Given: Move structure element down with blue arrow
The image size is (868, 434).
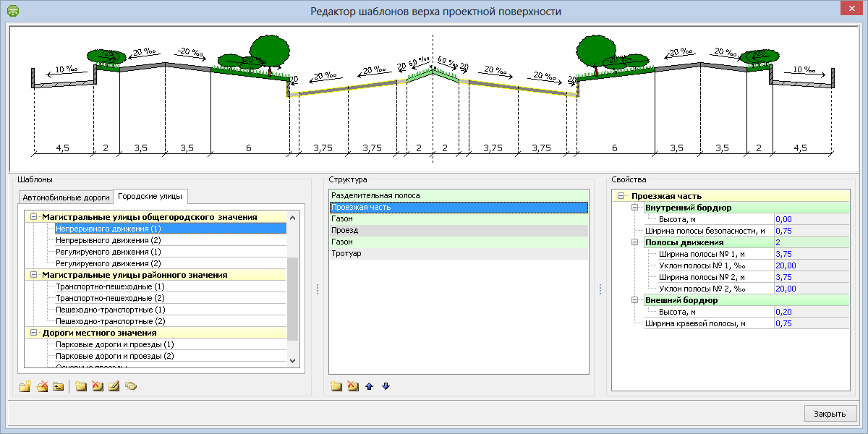Looking at the screenshot, I should point(386,386).
